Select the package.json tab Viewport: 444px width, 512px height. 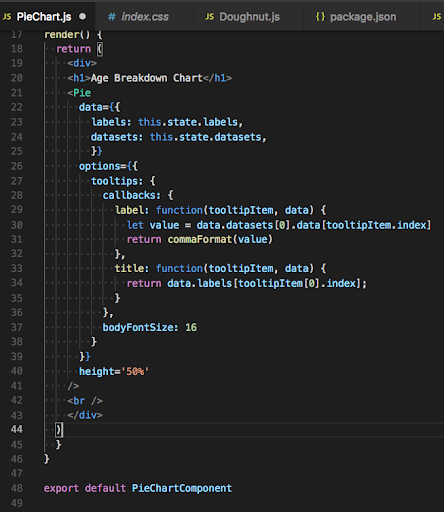pyautogui.click(x=362, y=17)
